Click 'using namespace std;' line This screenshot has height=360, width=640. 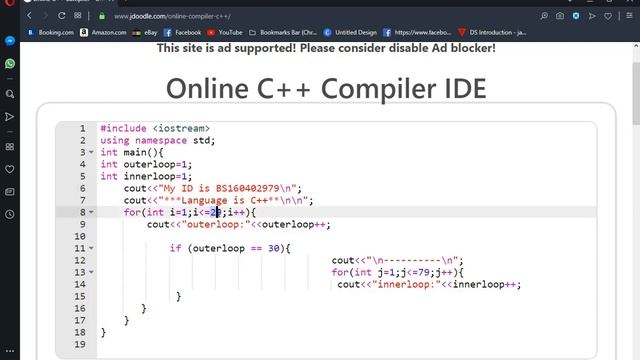click(158, 140)
